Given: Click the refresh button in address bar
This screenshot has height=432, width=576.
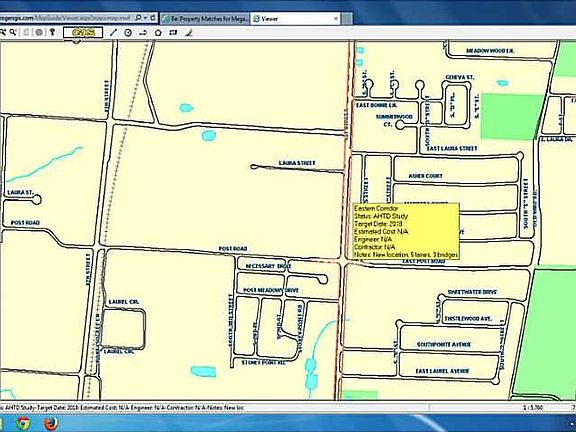Looking at the screenshot, I should (x=153, y=18).
